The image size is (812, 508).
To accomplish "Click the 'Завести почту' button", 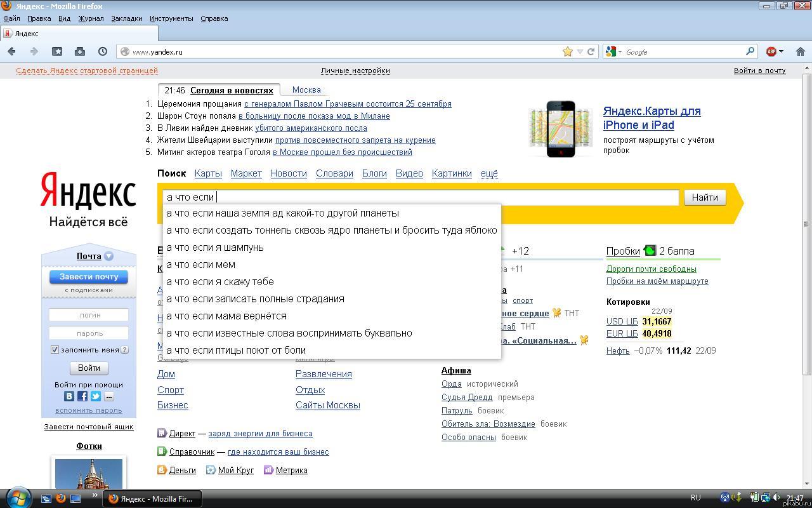I will [x=89, y=277].
